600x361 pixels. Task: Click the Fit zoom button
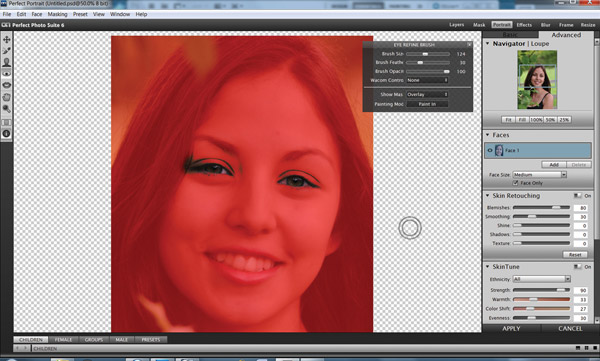508,120
